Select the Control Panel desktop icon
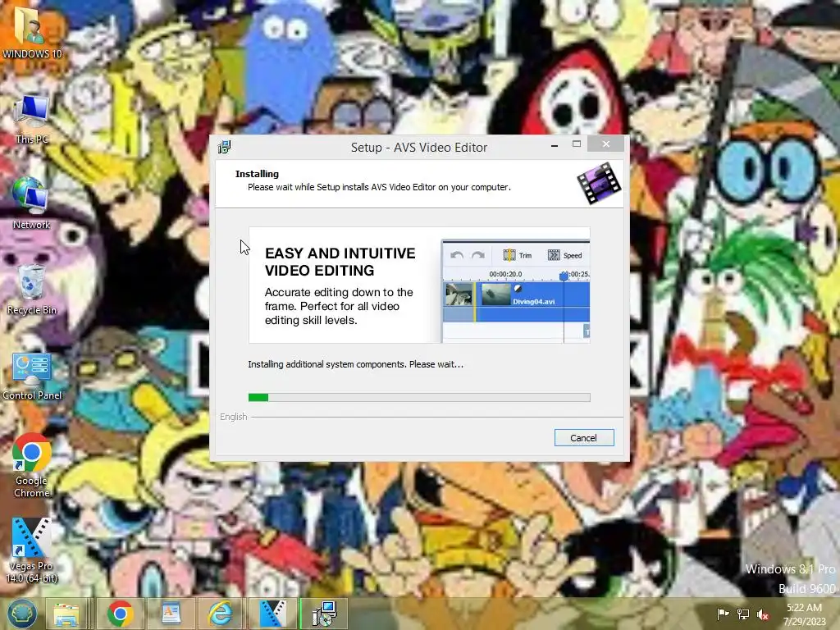The width and height of the screenshot is (840, 630). point(32,377)
